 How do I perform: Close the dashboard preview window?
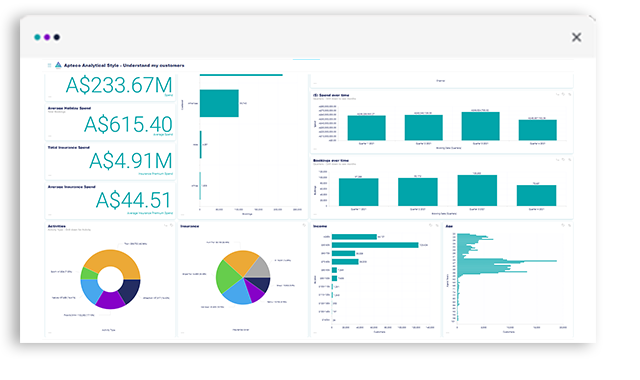(x=576, y=38)
